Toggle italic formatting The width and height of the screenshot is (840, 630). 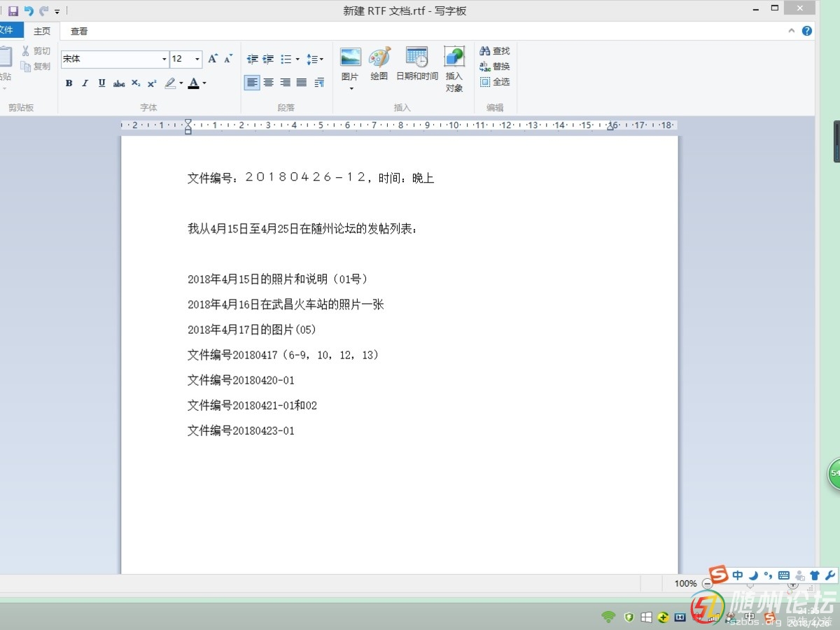(x=85, y=83)
